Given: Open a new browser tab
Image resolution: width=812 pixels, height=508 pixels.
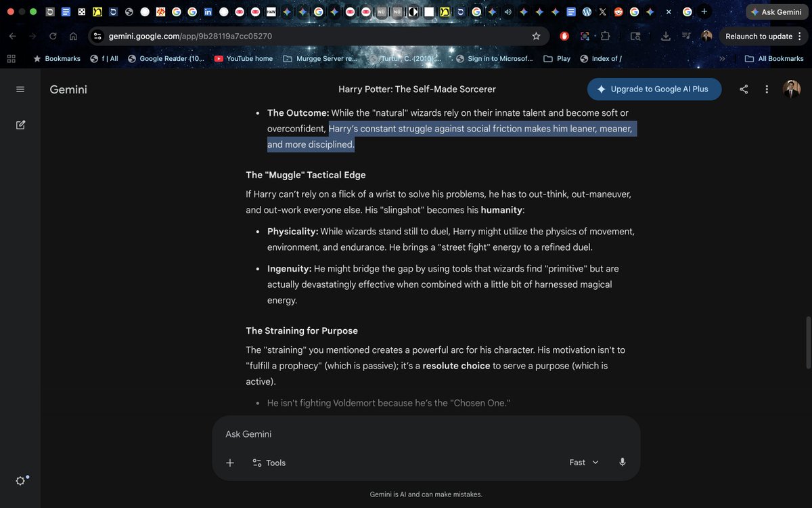Looking at the screenshot, I should click(x=704, y=12).
